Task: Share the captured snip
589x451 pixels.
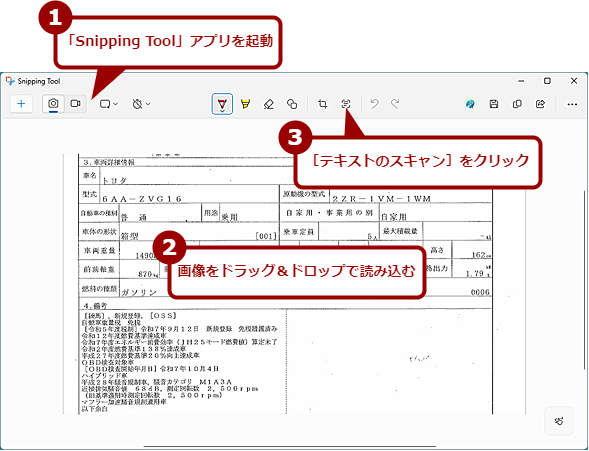Action: click(540, 104)
